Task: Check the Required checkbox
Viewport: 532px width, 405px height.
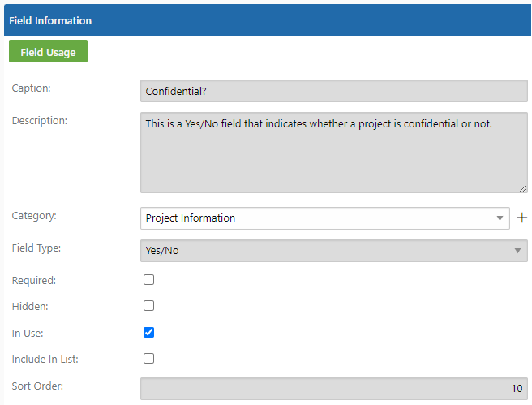Action: (x=148, y=280)
